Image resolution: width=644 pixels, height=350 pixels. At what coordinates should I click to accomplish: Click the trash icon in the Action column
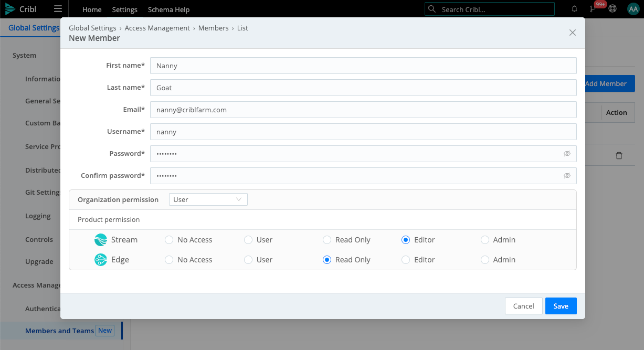(619, 155)
